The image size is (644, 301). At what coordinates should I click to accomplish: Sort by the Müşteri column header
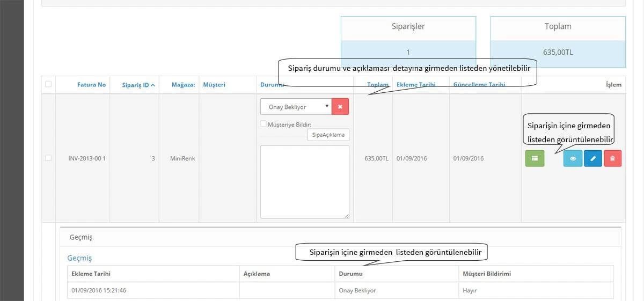pos(214,85)
